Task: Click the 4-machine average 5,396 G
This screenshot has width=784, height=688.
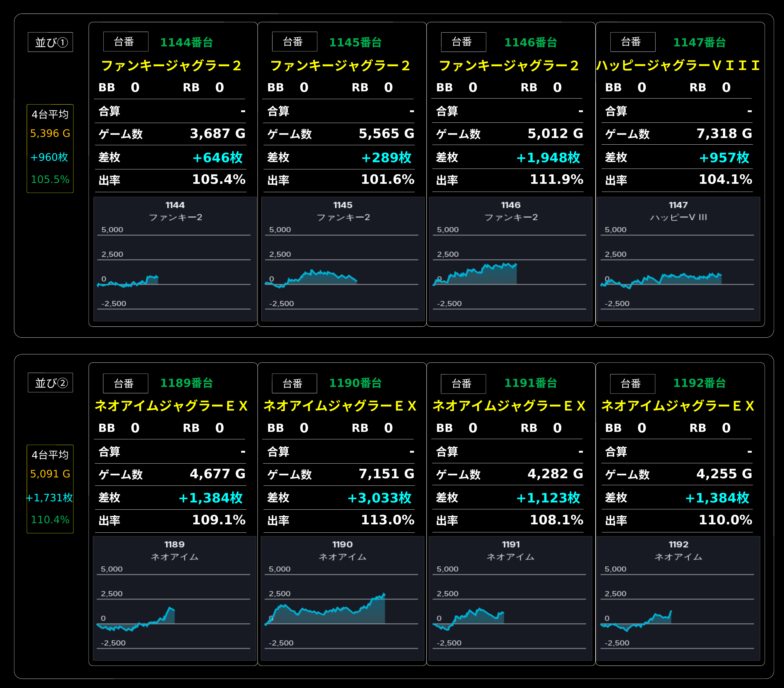Action: pos(50,133)
